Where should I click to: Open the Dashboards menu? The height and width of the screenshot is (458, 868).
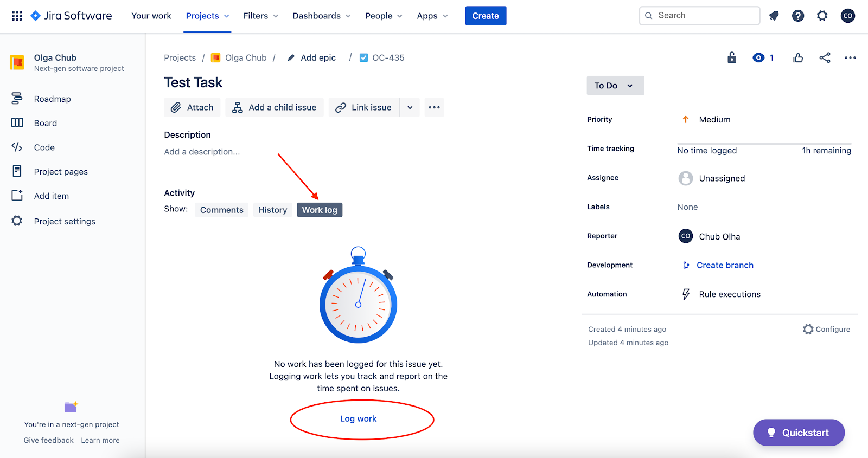[x=321, y=16]
